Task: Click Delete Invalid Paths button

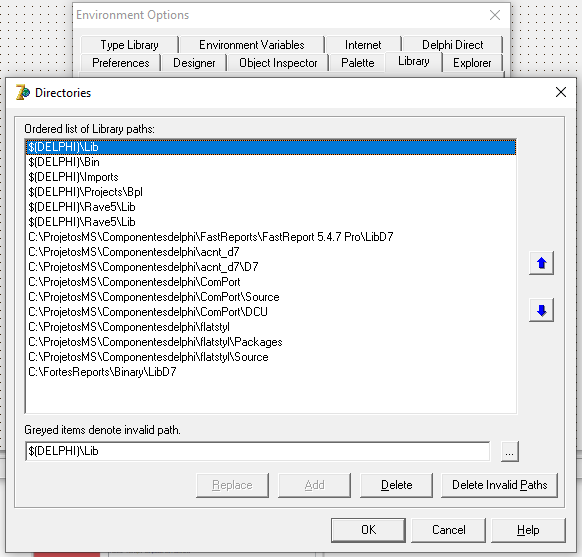Action: [x=500, y=485]
